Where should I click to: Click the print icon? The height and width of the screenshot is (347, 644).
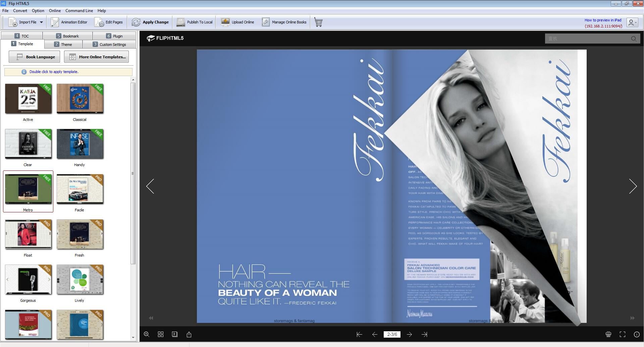pos(608,334)
